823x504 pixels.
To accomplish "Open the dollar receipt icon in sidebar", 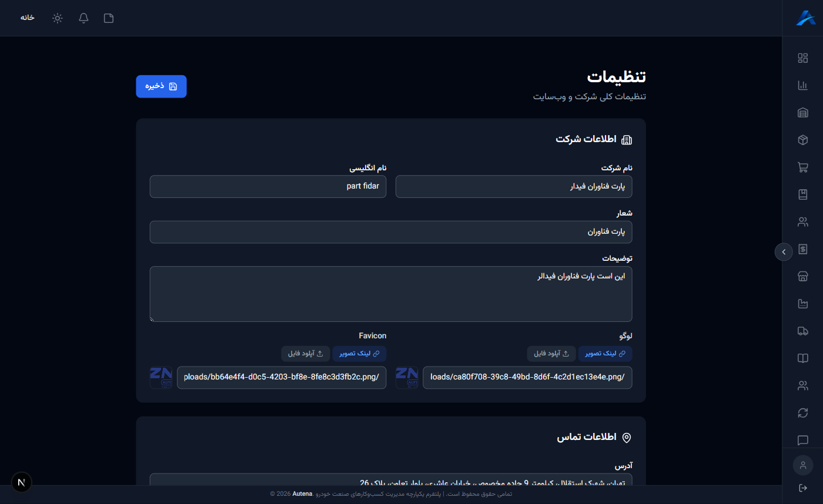I will [802, 249].
